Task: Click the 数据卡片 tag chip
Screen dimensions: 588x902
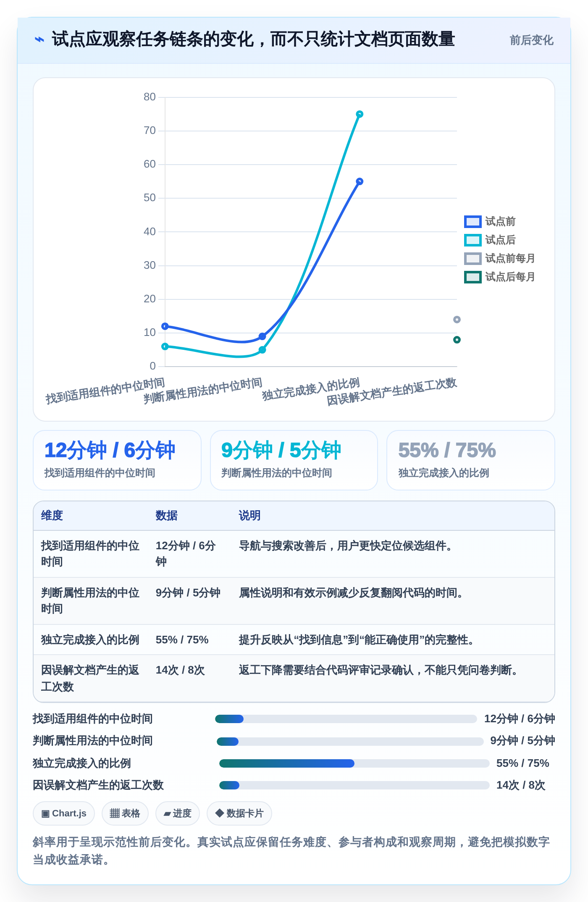Action: click(239, 813)
